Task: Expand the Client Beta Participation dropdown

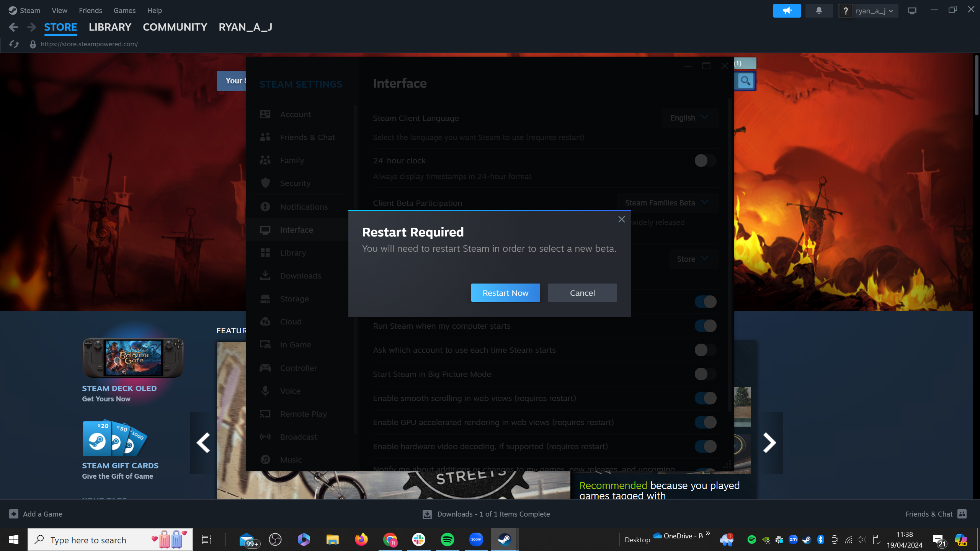Action: 668,203
